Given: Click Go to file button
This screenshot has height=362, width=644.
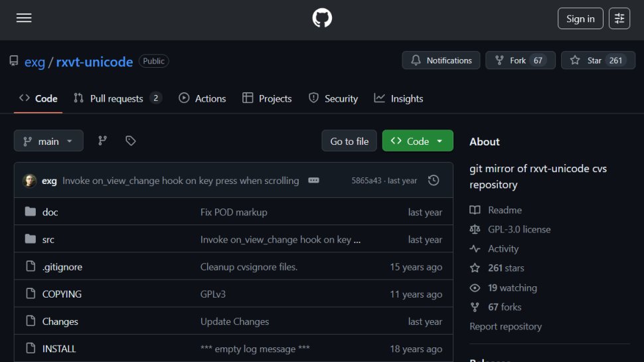Looking at the screenshot, I should (x=349, y=141).
